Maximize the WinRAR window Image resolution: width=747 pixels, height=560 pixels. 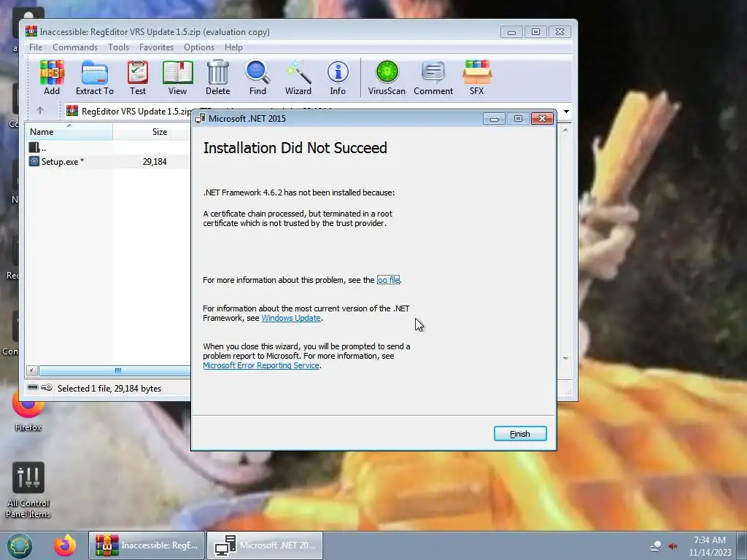coord(535,32)
